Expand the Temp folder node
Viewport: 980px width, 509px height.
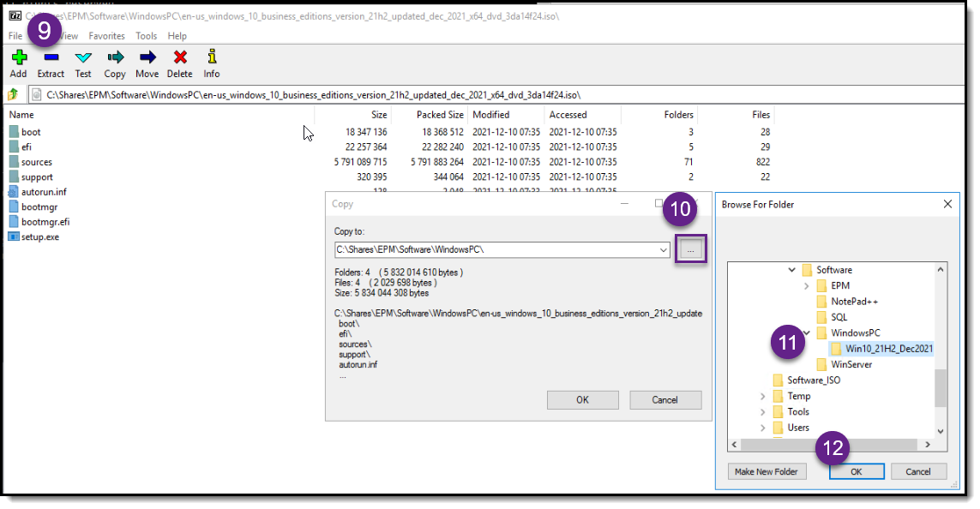coord(761,396)
